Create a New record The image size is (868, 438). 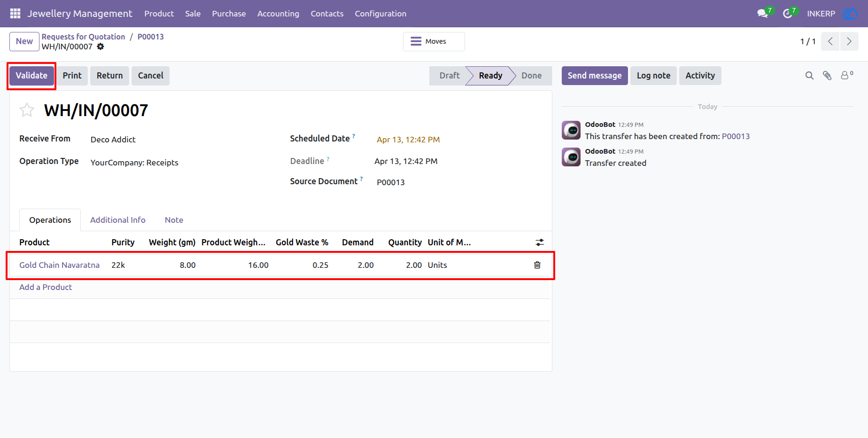pos(24,41)
